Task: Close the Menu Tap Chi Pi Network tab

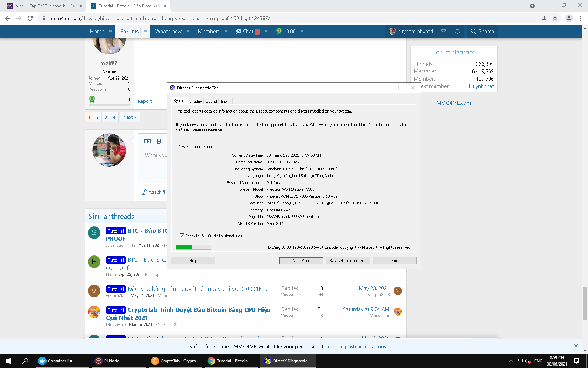Action: pyautogui.click(x=81, y=6)
